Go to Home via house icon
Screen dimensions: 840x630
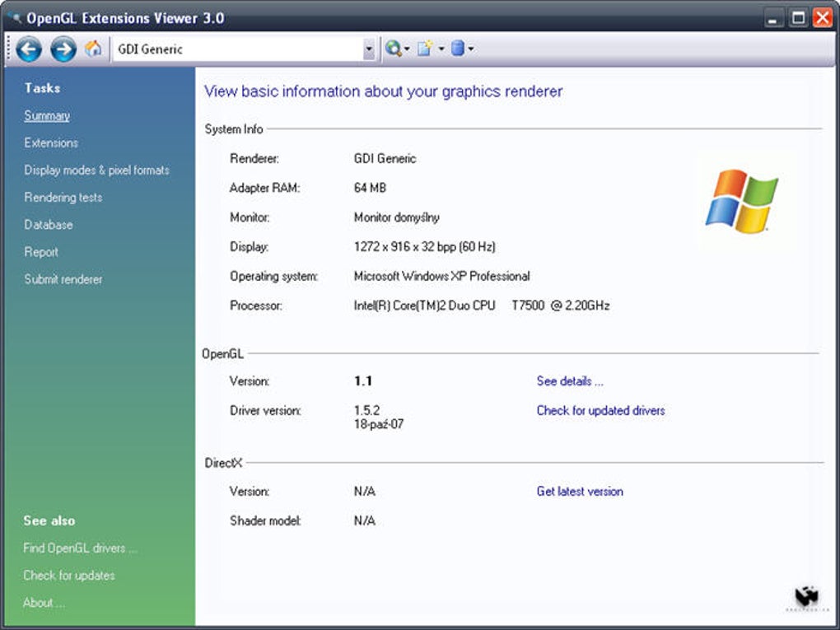(93, 49)
